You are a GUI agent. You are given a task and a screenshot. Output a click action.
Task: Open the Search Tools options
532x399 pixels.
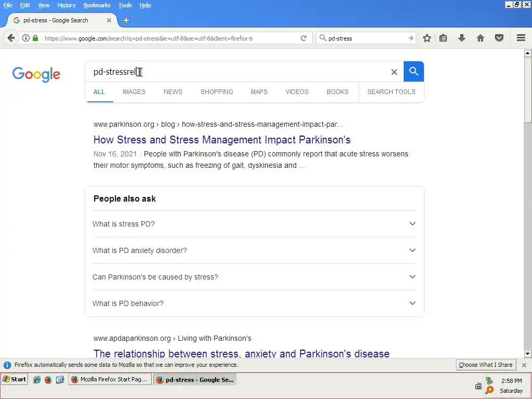(391, 91)
